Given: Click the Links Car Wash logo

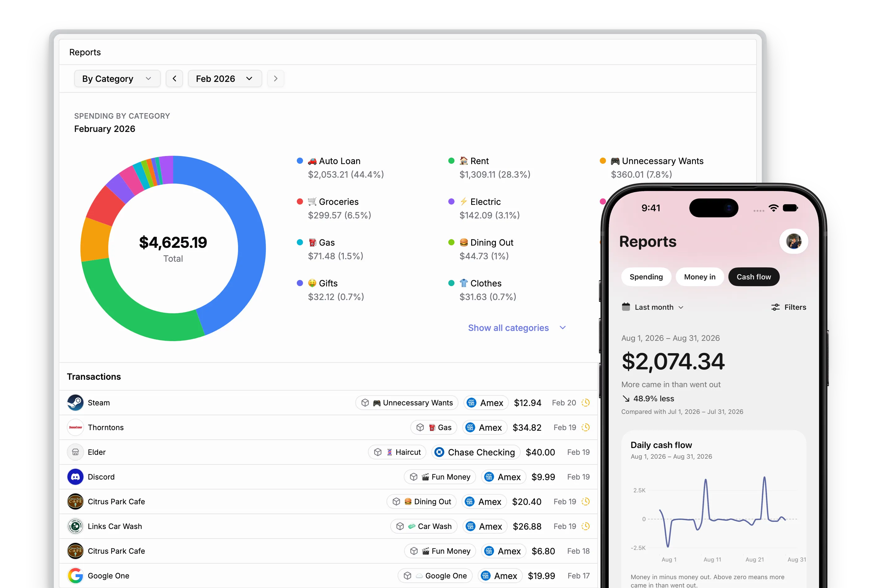Looking at the screenshot, I should [75, 526].
